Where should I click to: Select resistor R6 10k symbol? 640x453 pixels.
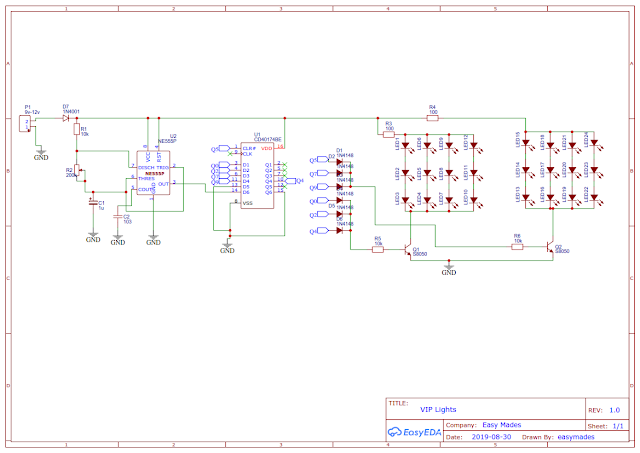pos(517,246)
